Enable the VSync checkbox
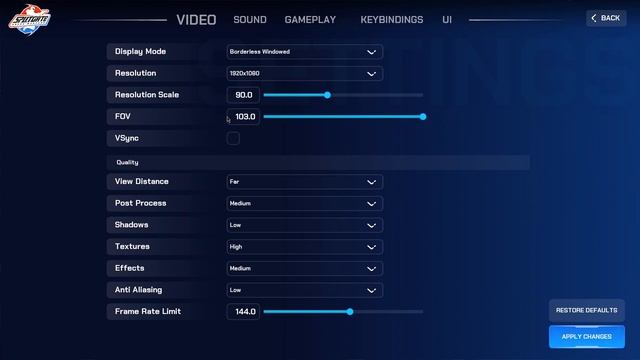The image size is (640, 360). [x=233, y=138]
